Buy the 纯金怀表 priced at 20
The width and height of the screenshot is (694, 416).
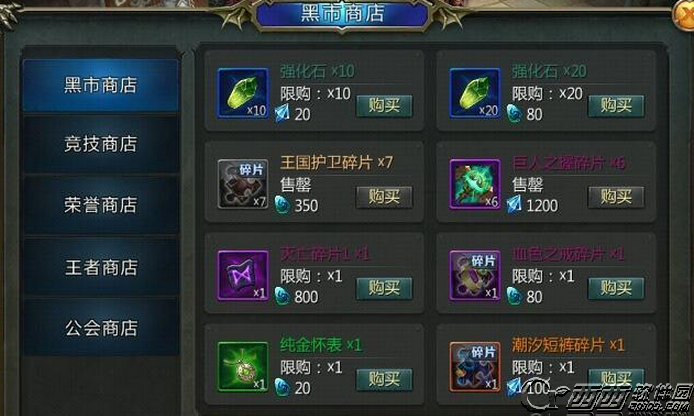(x=384, y=380)
